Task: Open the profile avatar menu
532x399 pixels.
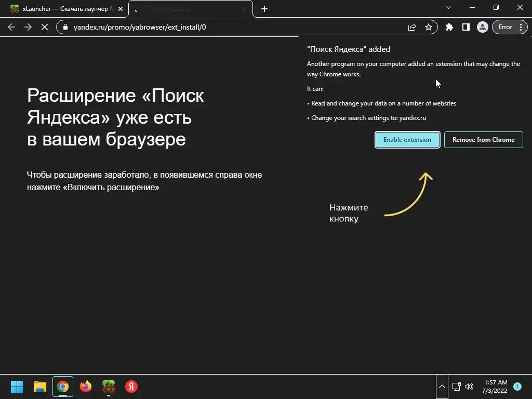Action: point(483,27)
